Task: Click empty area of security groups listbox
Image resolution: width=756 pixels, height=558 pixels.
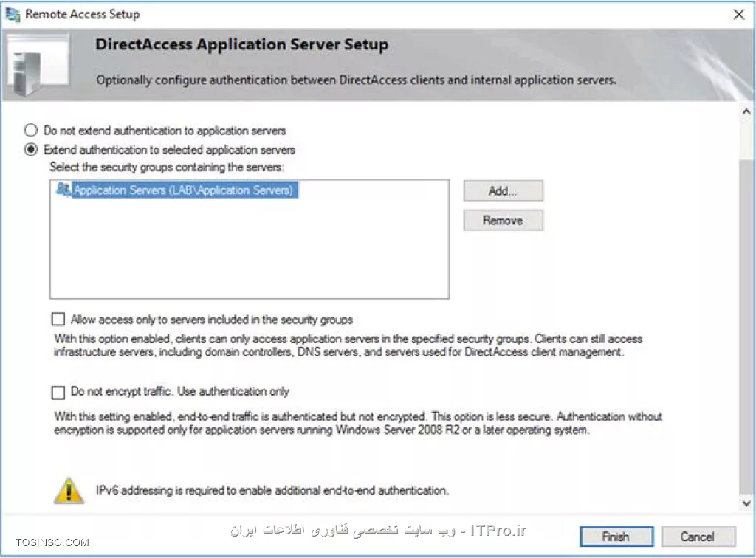Action: pos(250,248)
